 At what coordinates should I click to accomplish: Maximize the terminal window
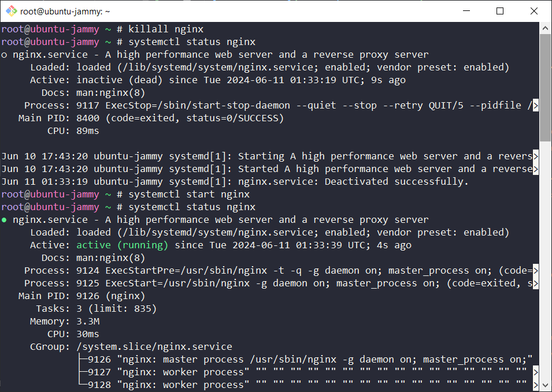(500, 11)
